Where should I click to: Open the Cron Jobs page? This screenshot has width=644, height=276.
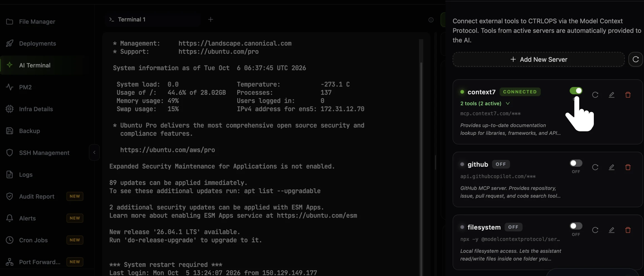click(33, 240)
